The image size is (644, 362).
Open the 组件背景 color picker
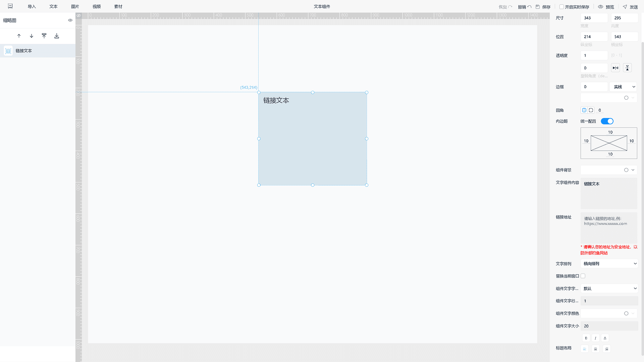point(626,170)
